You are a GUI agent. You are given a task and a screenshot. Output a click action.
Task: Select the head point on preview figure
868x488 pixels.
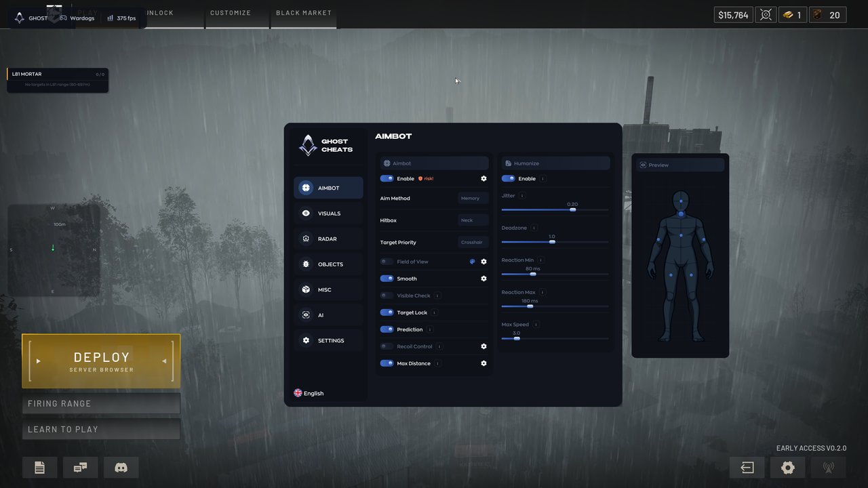pyautogui.click(x=681, y=201)
